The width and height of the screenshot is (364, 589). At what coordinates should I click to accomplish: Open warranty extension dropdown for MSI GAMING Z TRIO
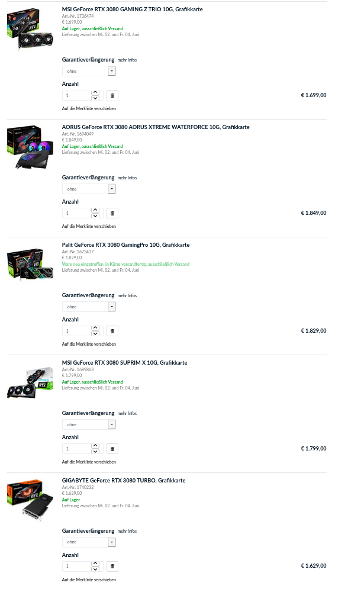click(89, 71)
